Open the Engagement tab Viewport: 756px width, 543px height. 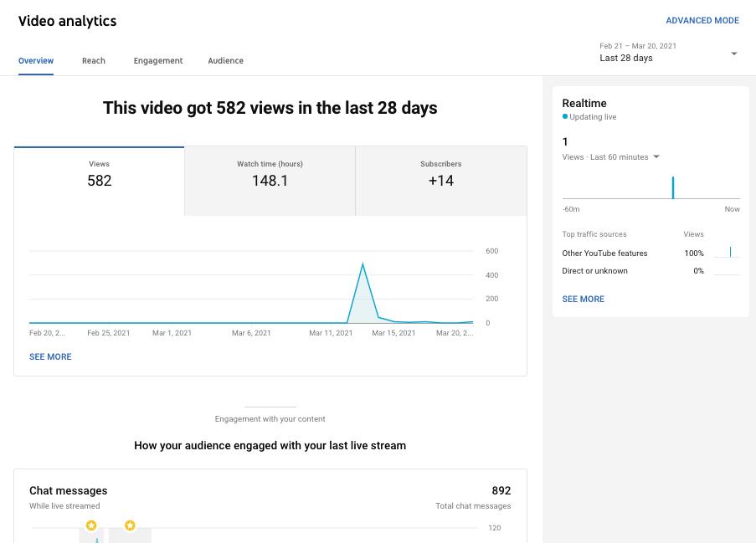click(x=158, y=60)
